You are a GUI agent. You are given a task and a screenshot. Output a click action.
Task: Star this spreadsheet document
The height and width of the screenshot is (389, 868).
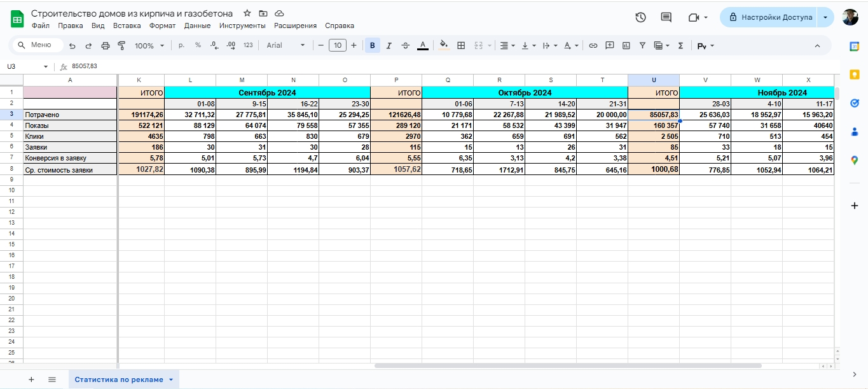(x=247, y=13)
